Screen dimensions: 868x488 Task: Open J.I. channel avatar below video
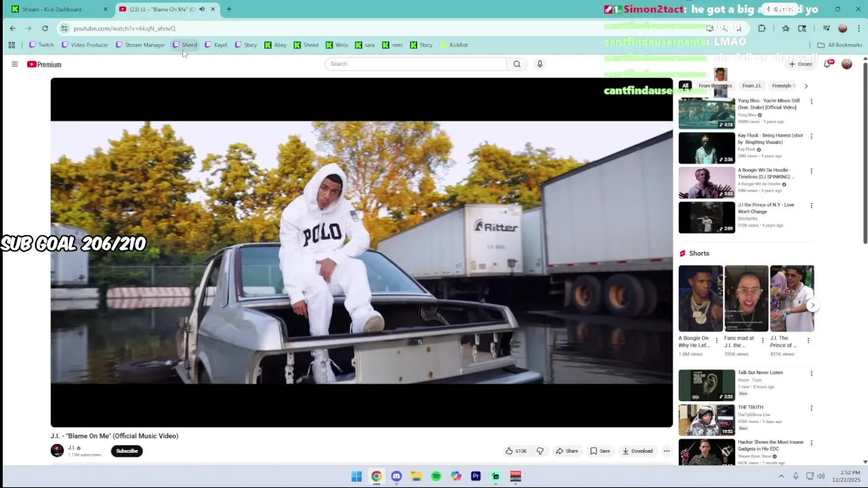57,451
